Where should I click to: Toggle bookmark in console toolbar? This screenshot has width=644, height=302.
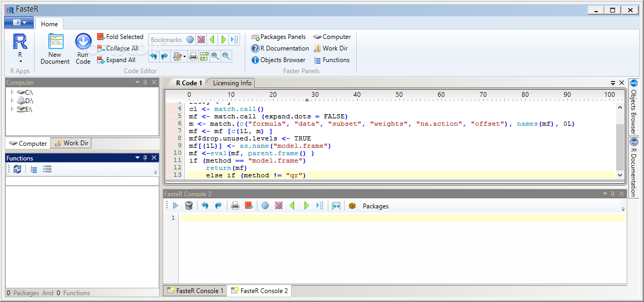coord(265,206)
